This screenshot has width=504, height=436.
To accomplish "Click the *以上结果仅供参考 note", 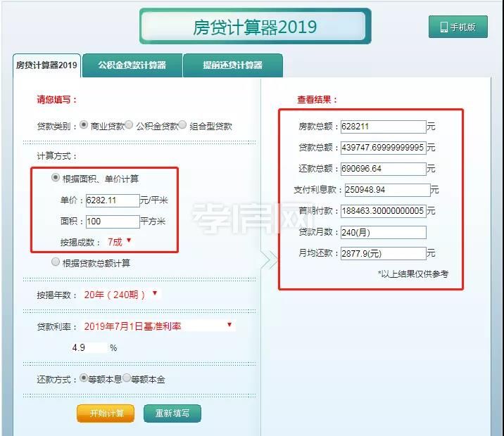I will click(x=413, y=274).
